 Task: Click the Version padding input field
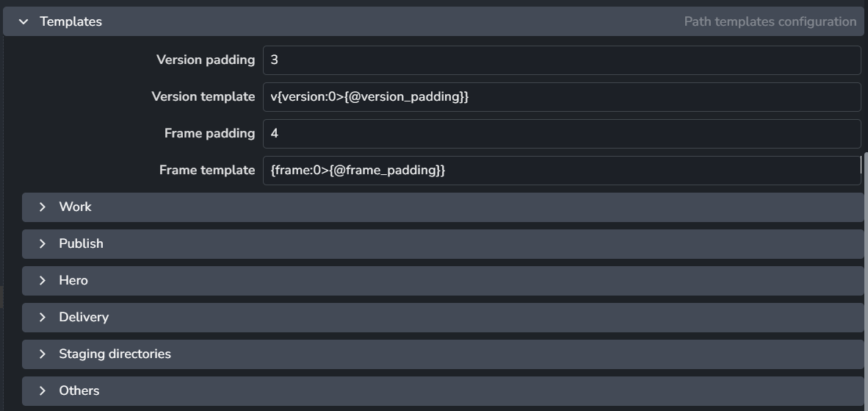click(x=561, y=60)
